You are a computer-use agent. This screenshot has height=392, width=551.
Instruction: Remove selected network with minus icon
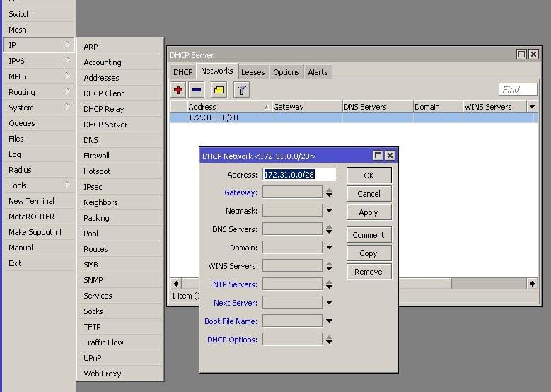pos(197,90)
